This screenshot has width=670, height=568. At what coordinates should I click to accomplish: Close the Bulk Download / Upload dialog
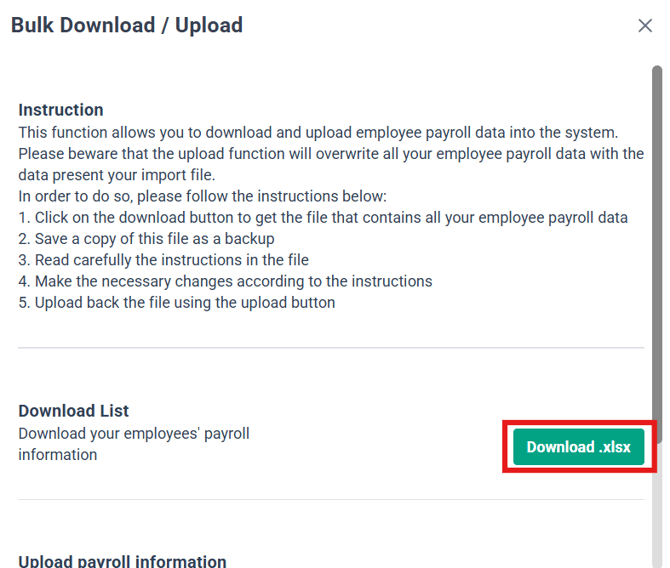pos(645,26)
